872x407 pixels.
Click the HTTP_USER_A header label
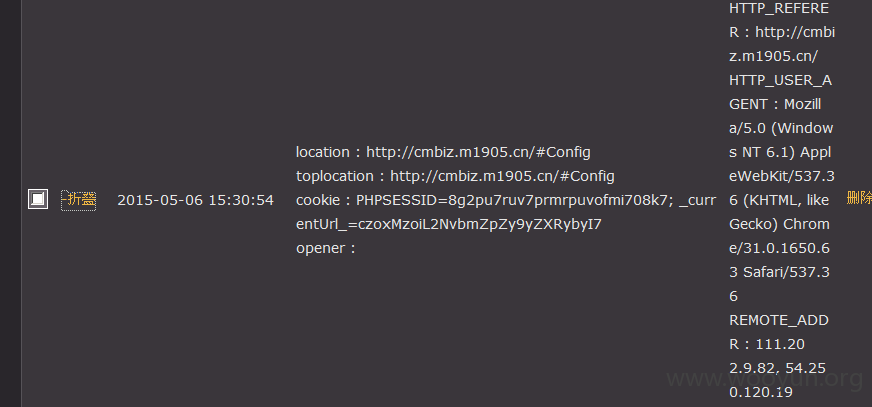[780, 81]
